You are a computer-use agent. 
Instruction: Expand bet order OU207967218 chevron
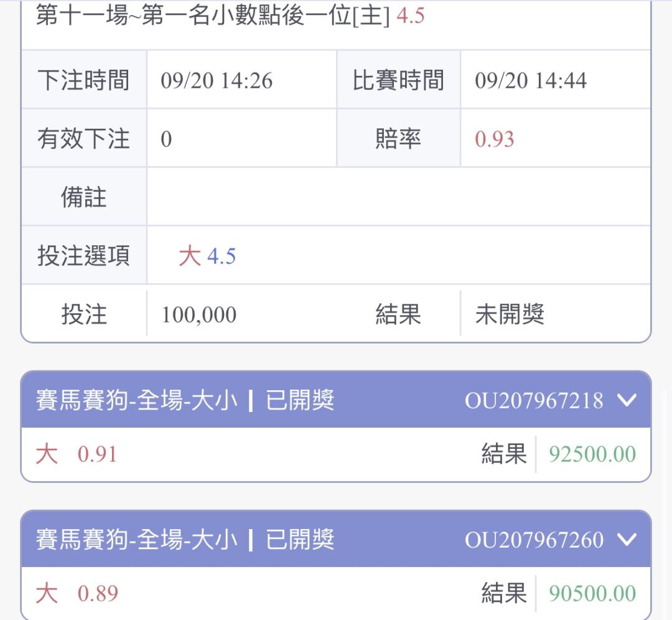click(x=627, y=400)
